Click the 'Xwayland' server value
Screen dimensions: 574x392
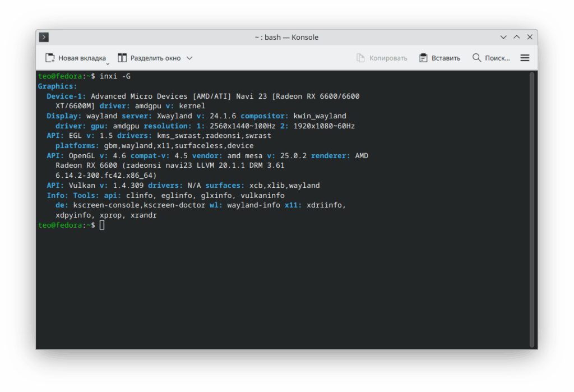click(x=174, y=116)
